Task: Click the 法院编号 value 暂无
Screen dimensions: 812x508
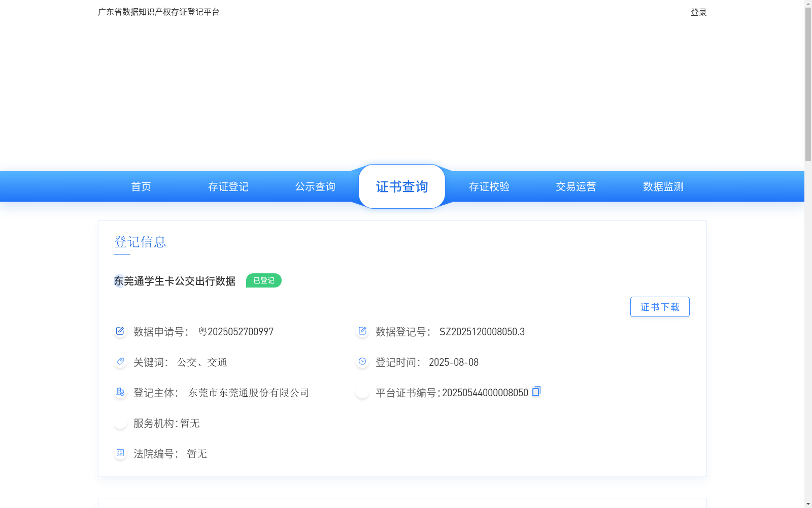Action: 197,454
